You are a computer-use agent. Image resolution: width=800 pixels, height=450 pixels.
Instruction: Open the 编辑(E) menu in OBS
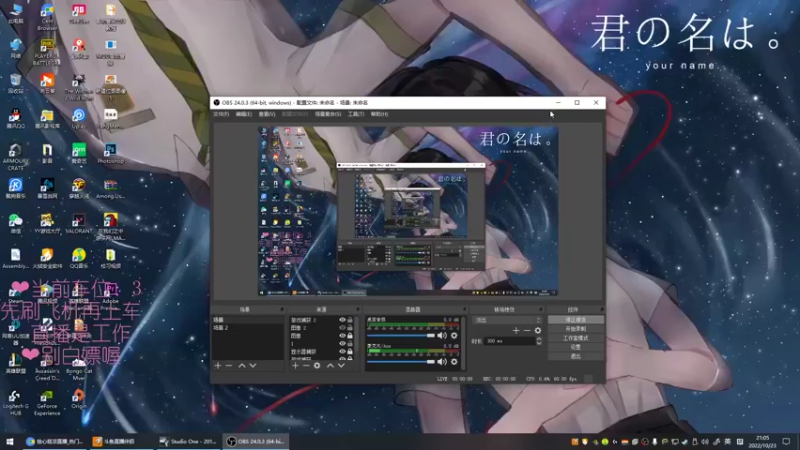click(244, 114)
